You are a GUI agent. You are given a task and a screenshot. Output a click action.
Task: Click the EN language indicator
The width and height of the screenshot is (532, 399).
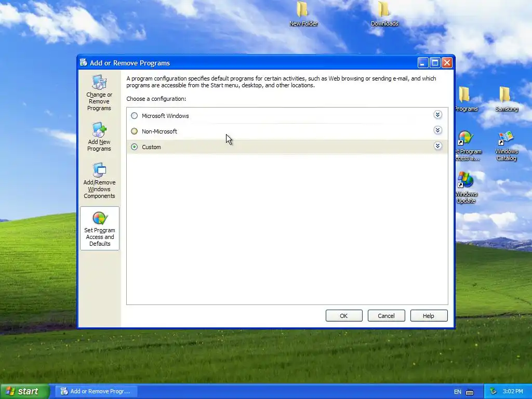(x=457, y=392)
